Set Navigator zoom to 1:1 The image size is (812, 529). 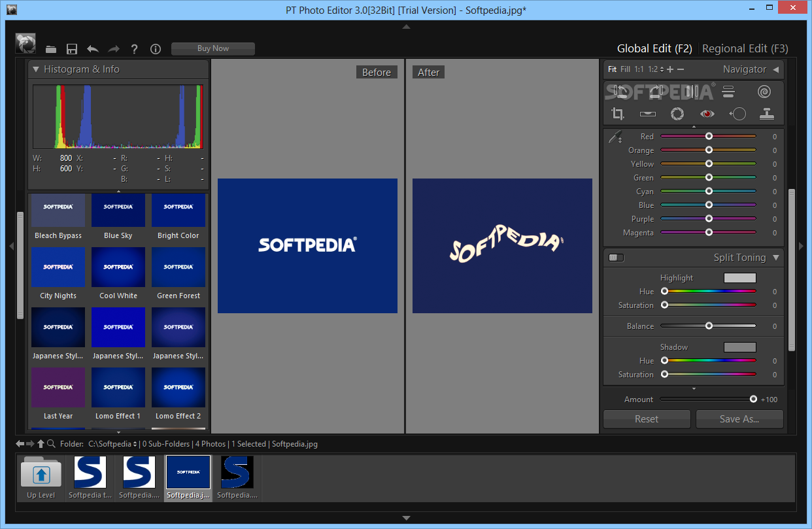pos(639,69)
